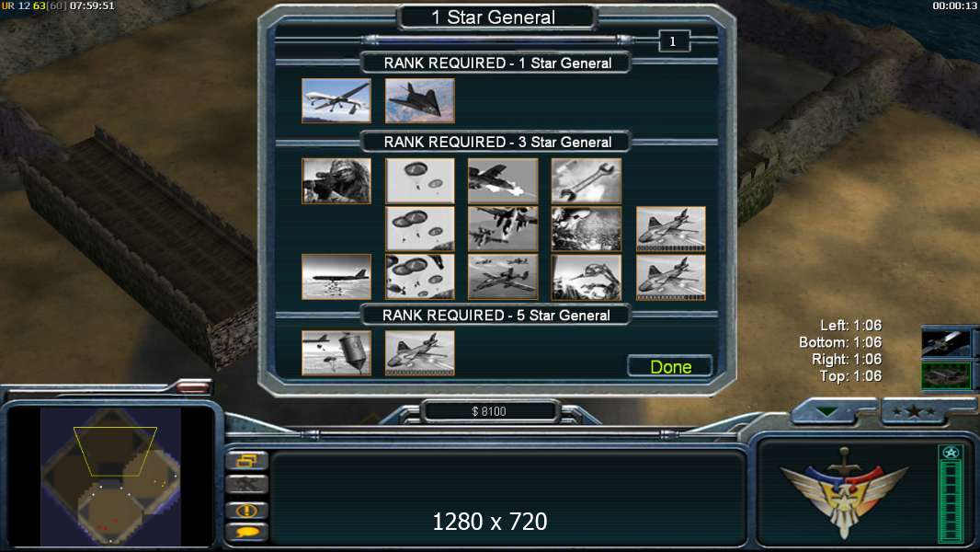
Task: Select the green building shortcut icon
Action: pyautogui.click(x=946, y=375)
